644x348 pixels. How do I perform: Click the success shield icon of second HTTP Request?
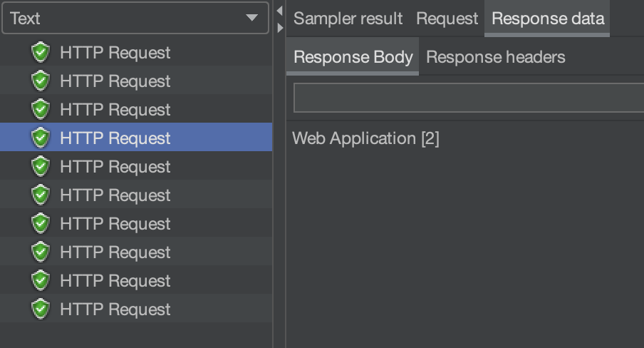tap(41, 81)
